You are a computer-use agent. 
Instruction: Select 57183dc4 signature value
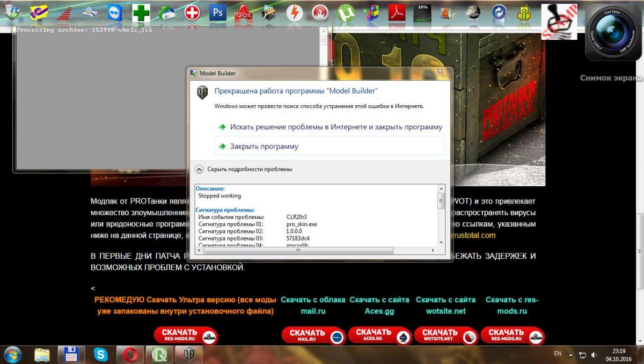click(298, 238)
